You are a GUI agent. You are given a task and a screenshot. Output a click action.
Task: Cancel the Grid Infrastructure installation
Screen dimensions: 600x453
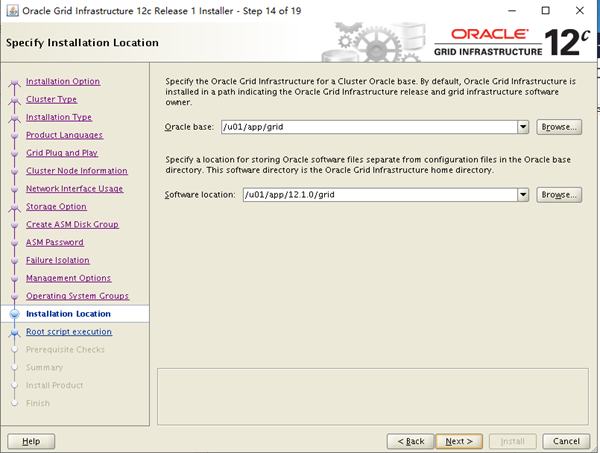(x=566, y=441)
